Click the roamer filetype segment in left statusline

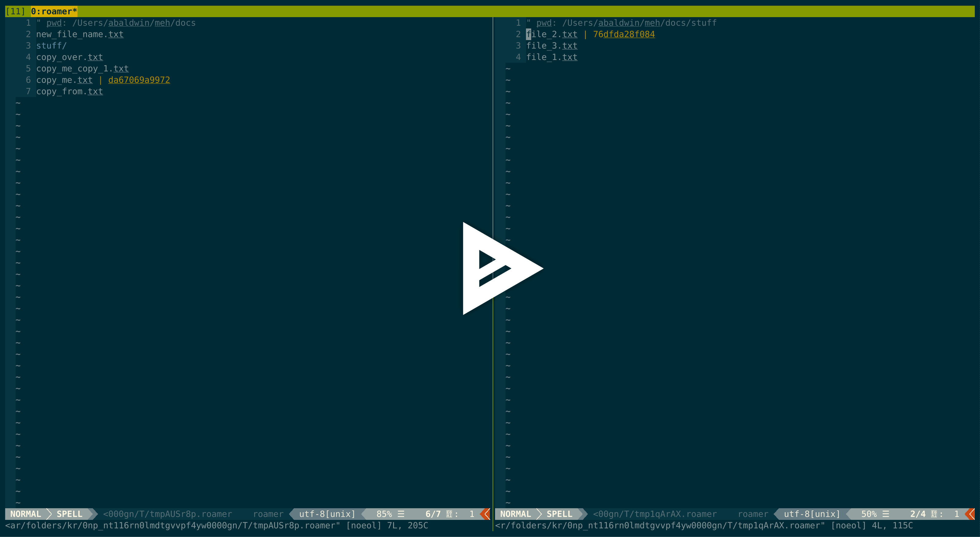[268, 514]
